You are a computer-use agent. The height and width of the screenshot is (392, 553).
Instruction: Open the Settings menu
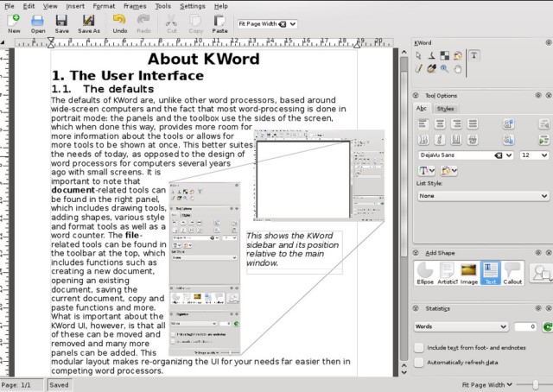point(192,6)
